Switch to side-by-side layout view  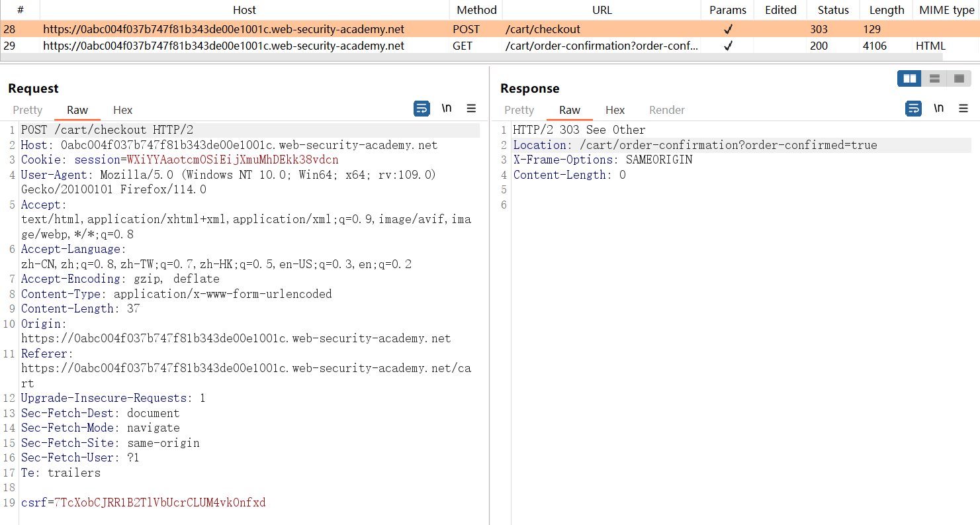click(x=910, y=79)
